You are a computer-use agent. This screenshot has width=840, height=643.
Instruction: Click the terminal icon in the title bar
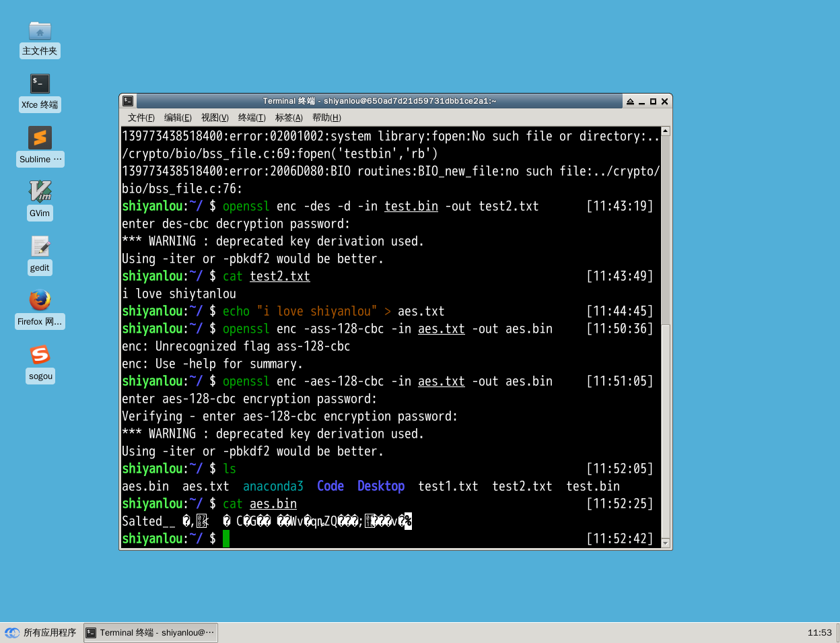coord(128,101)
